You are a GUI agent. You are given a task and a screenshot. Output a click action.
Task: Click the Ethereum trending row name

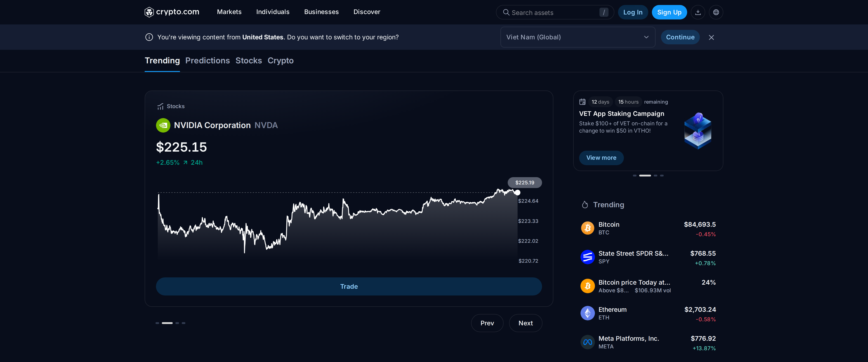612,309
